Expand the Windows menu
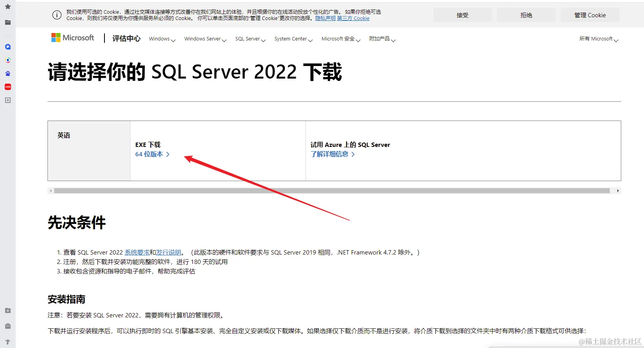Viewport: 644px width, 348px height. click(x=162, y=39)
